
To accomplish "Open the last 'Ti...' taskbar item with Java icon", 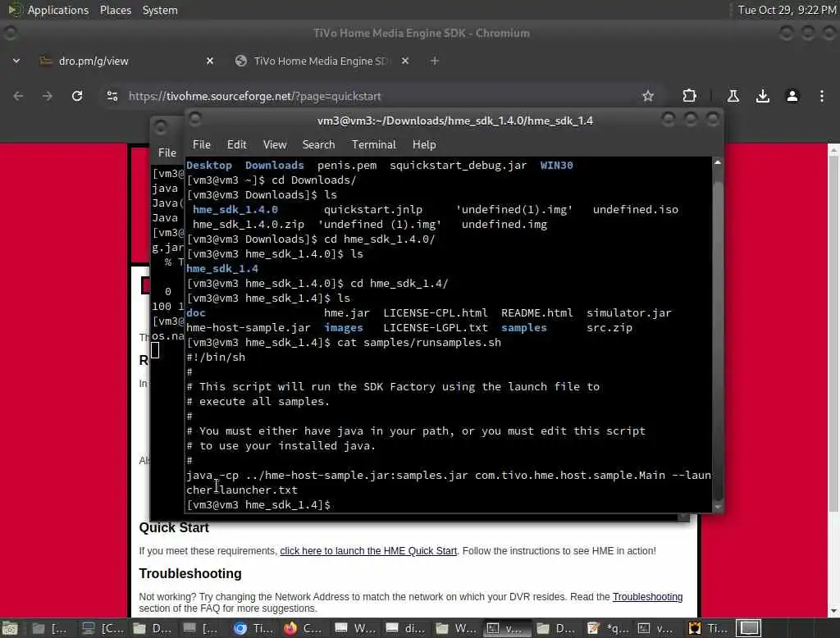I will pyautogui.click(x=708, y=628).
